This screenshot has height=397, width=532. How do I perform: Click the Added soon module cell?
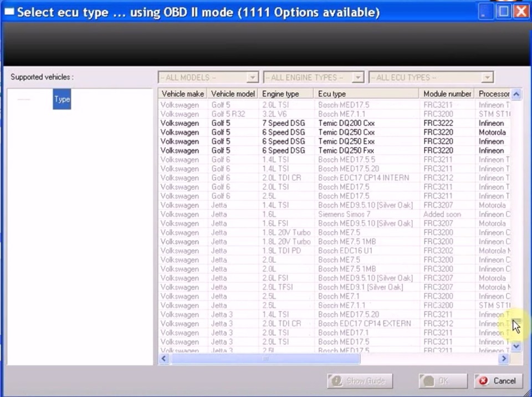click(x=442, y=214)
